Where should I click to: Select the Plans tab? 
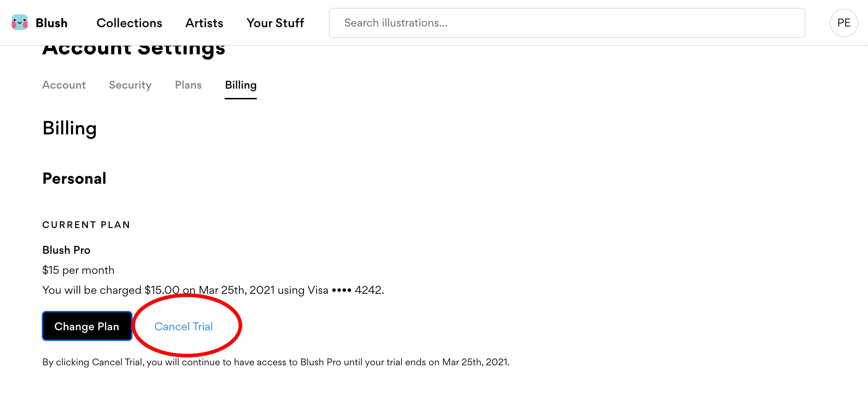188,85
